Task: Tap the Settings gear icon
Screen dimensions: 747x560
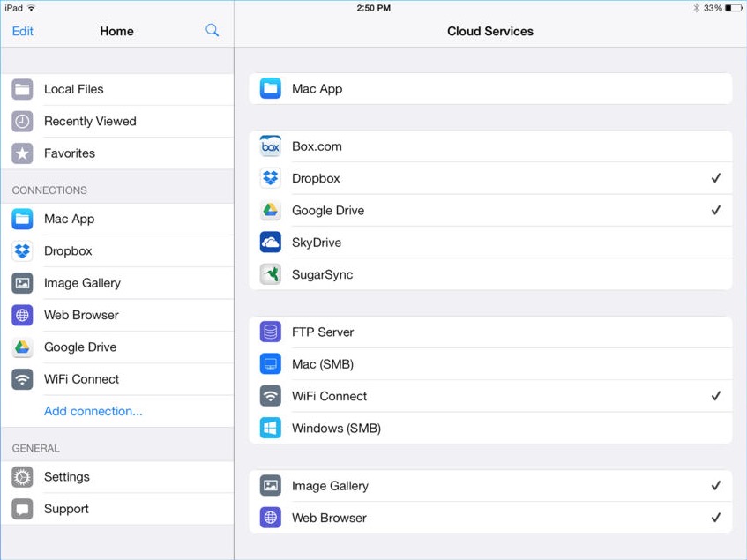Action: coord(22,477)
